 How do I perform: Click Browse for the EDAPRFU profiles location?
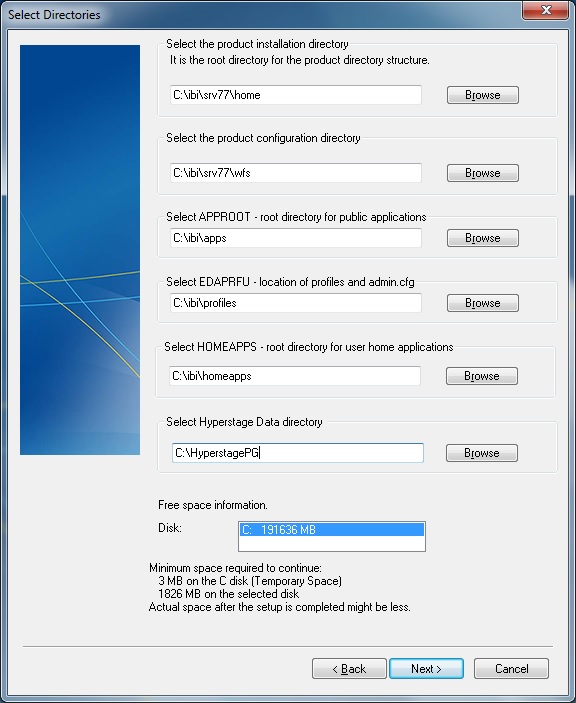(x=483, y=303)
